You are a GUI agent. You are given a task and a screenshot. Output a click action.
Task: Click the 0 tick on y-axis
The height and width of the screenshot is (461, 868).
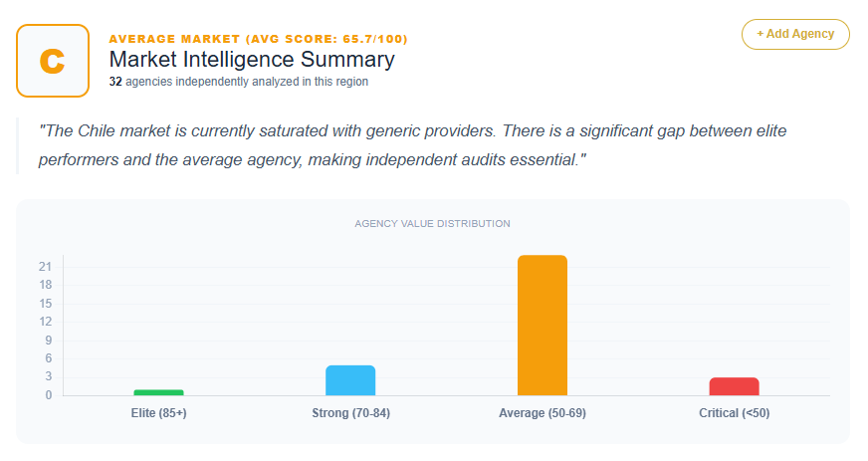tap(48, 395)
